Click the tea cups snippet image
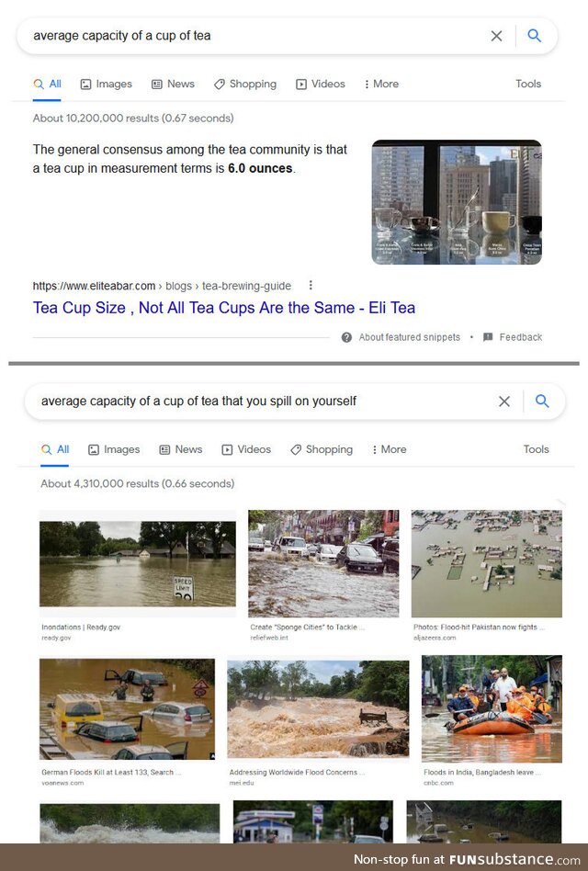588x871 pixels. tap(457, 202)
